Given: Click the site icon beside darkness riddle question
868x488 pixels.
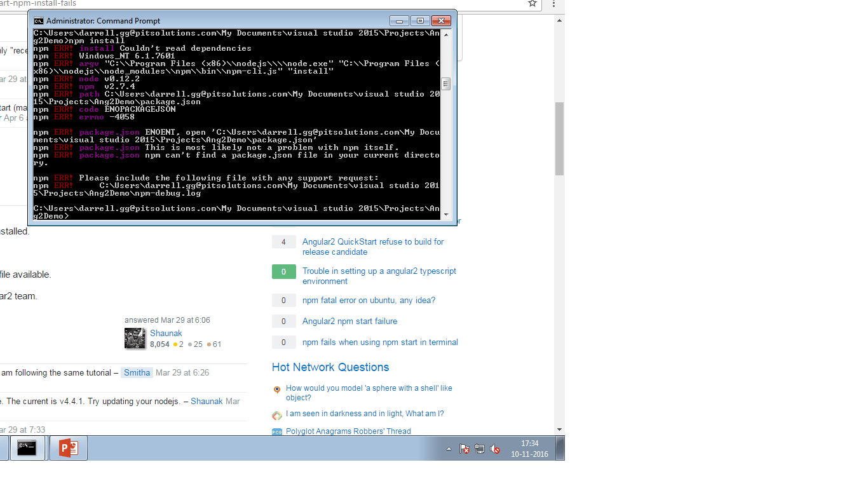Looking at the screenshot, I should [x=277, y=416].
